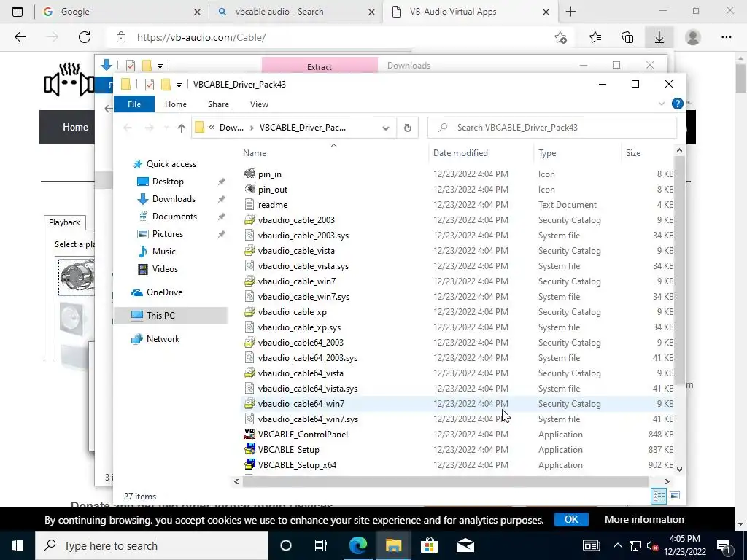
Task: Open Mail app from the taskbar
Action: point(465,545)
